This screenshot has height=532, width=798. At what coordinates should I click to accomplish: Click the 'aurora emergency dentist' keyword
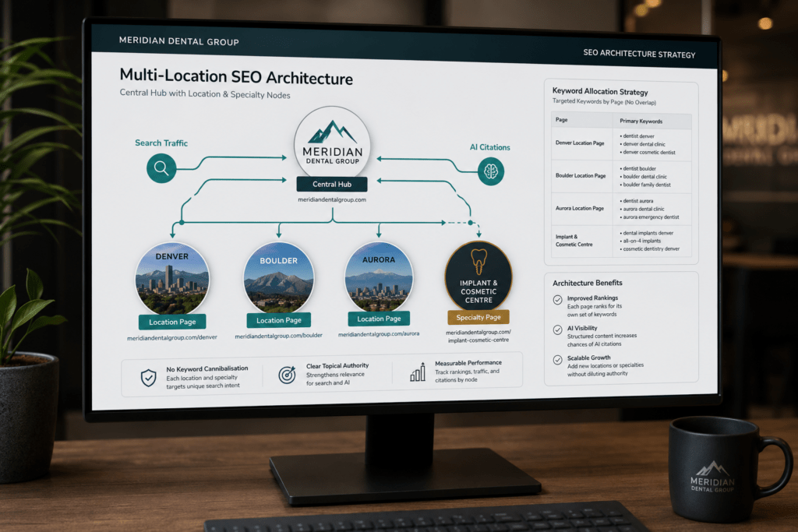click(649, 217)
